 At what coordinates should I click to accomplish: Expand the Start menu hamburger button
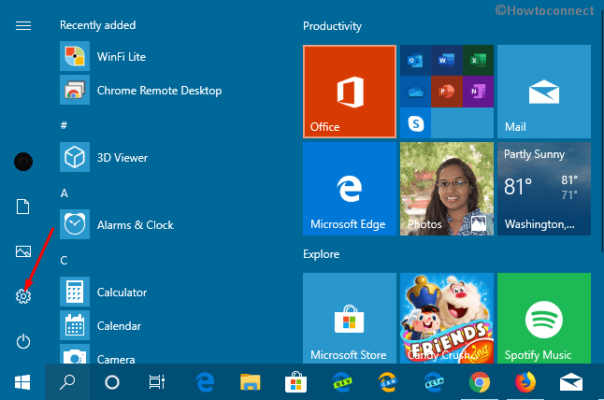click(23, 26)
